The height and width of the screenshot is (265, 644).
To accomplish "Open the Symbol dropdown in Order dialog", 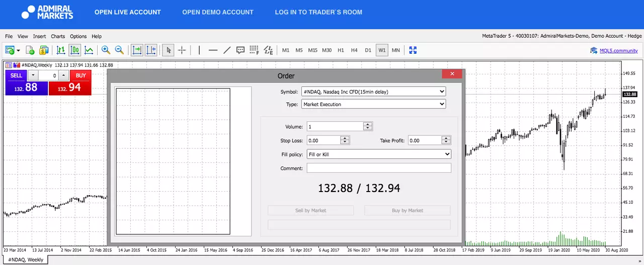I will point(373,92).
